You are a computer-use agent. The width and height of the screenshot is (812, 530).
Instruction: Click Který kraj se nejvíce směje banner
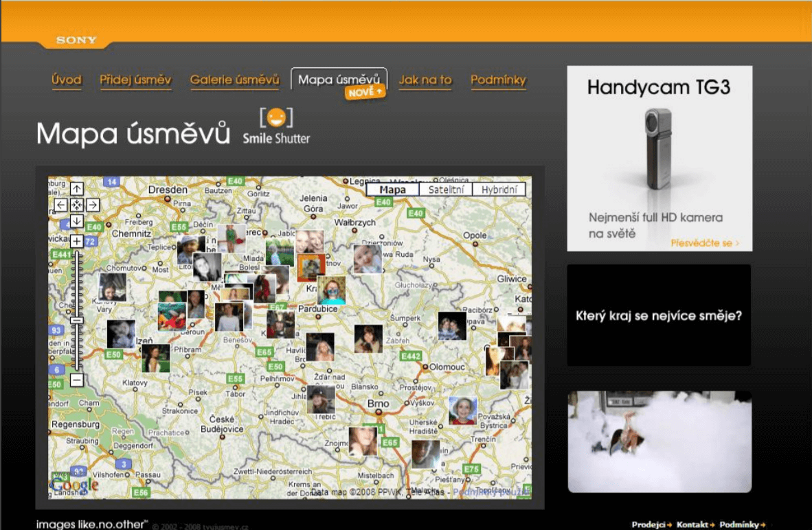point(659,315)
